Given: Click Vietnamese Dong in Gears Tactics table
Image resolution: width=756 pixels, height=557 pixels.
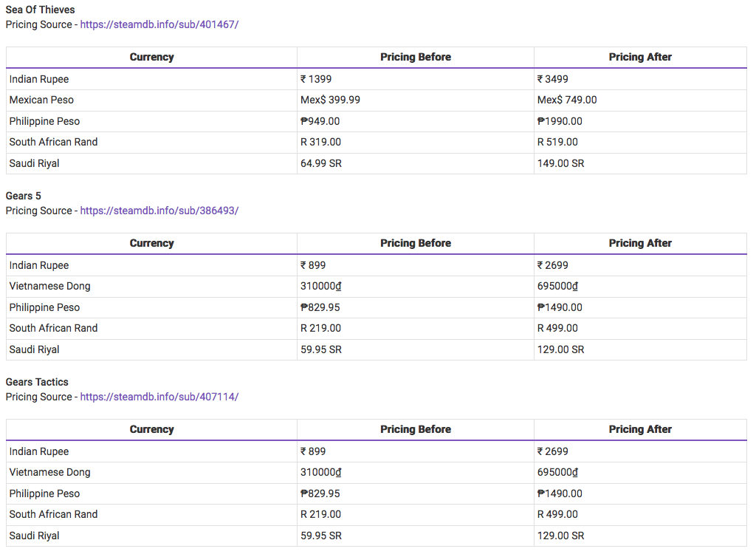Looking at the screenshot, I should 49,472.
